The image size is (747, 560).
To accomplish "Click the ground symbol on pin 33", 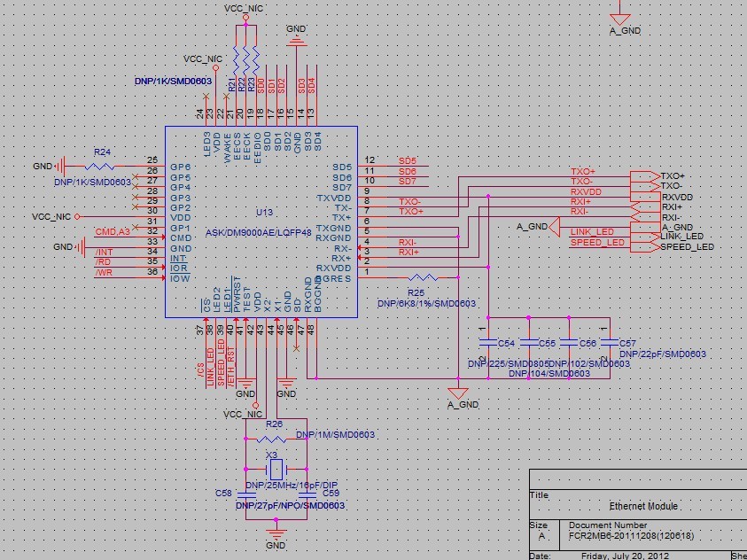I will click(x=81, y=247).
